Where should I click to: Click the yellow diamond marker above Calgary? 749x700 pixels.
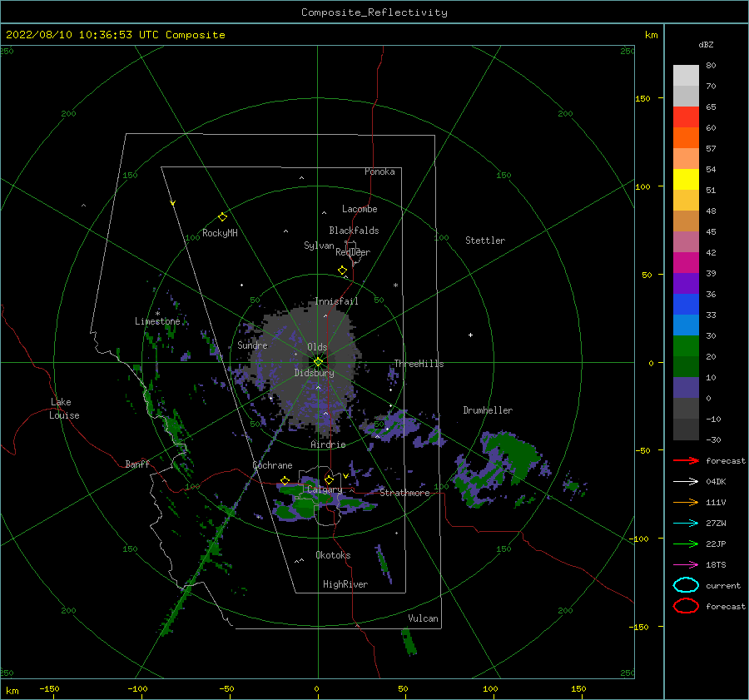(329, 479)
